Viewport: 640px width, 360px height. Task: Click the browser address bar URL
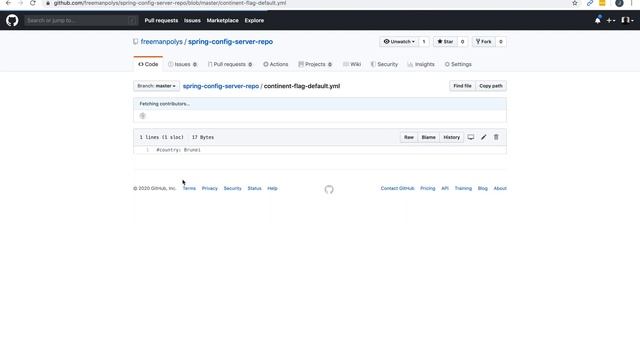pyautogui.click(x=169, y=3)
